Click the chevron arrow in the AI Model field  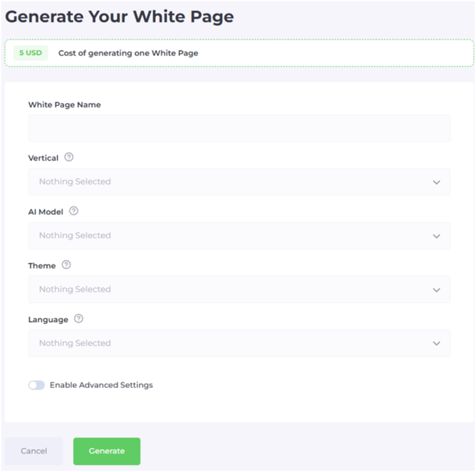coord(436,236)
